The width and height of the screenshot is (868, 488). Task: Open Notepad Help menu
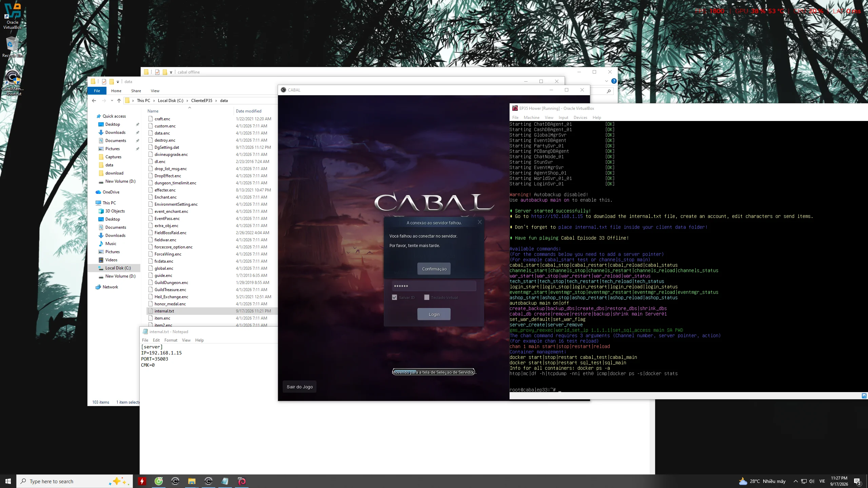click(x=199, y=340)
